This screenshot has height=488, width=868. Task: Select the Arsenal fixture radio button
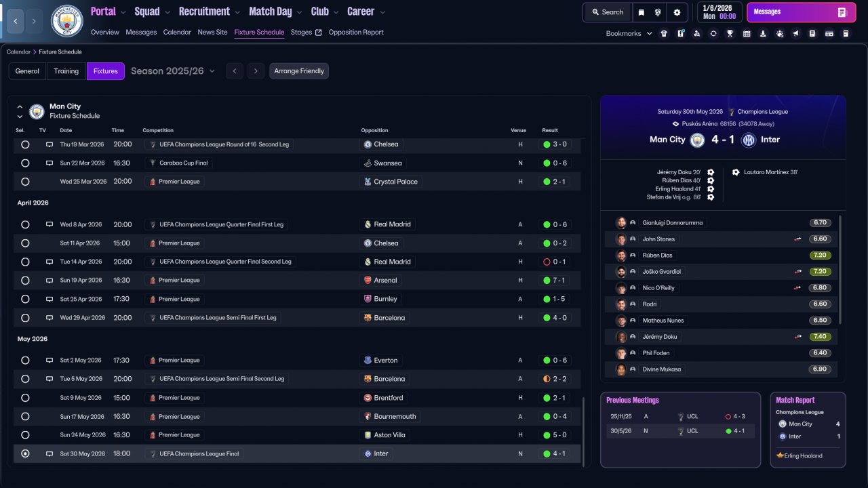[x=25, y=280]
